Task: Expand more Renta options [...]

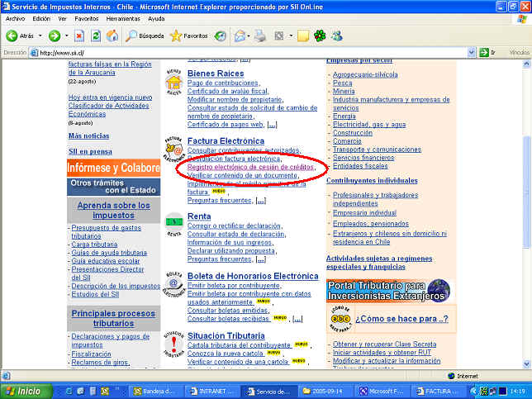Action: pyautogui.click(x=260, y=259)
